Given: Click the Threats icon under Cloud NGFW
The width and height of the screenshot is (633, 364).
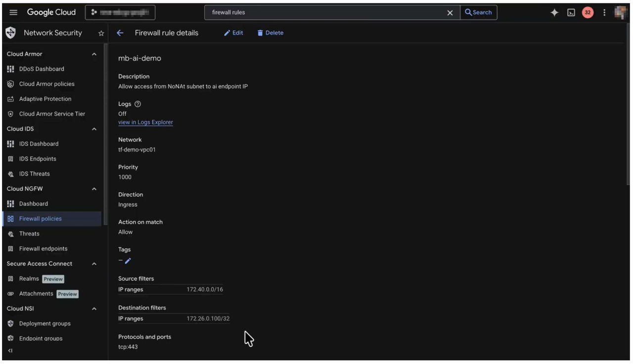Looking at the screenshot, I should pos(10,234).
